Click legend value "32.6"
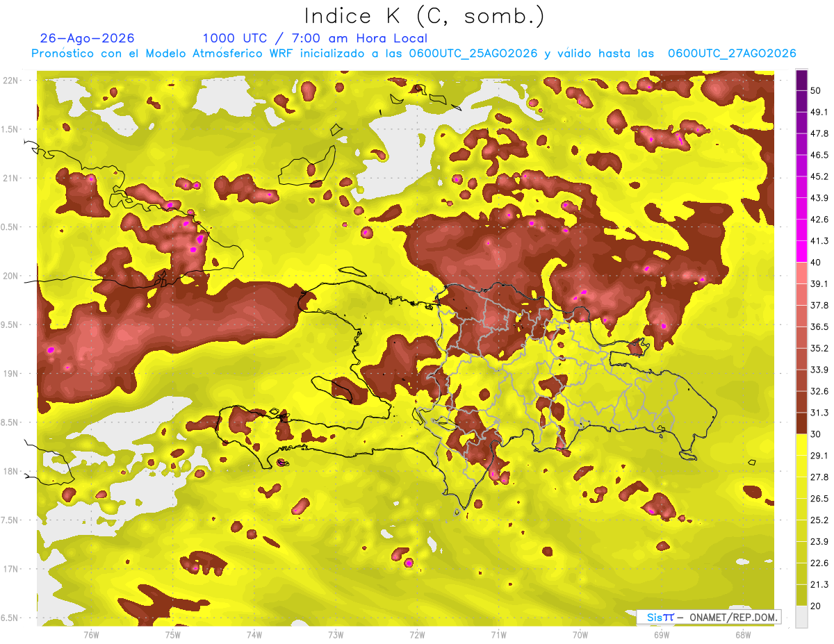The width and height of the screenshot is (834, 644). click(x=820, y=391)
